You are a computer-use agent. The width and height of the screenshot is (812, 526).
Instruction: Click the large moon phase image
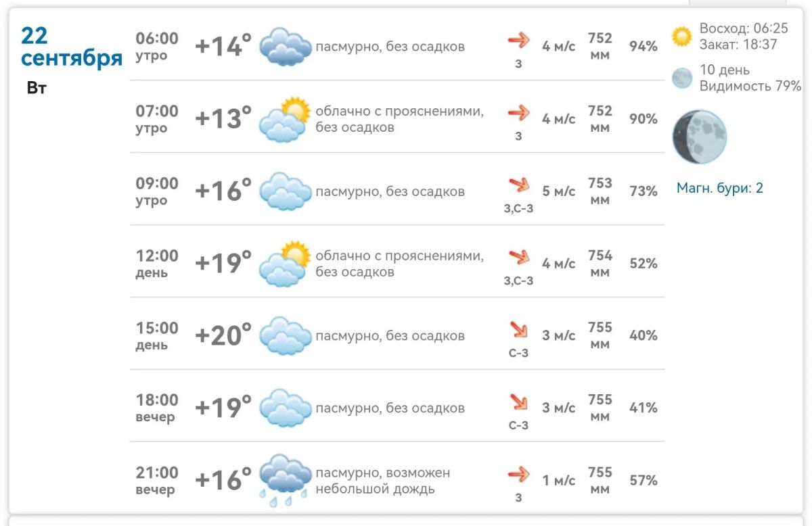click(700, 137)
